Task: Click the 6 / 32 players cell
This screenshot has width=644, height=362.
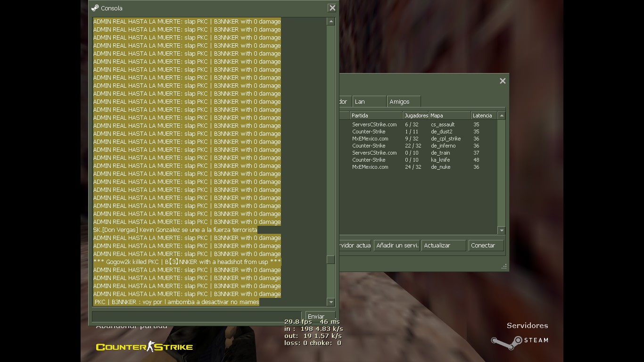Action: [412, 125]
